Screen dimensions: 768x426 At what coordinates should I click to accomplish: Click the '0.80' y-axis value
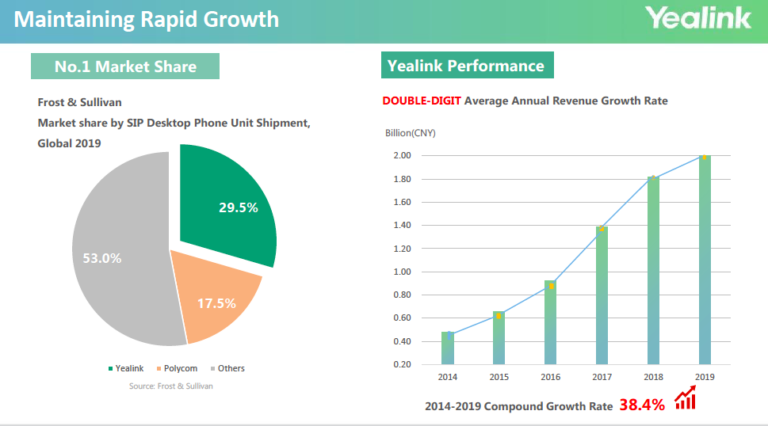click(x=402, y=295)
